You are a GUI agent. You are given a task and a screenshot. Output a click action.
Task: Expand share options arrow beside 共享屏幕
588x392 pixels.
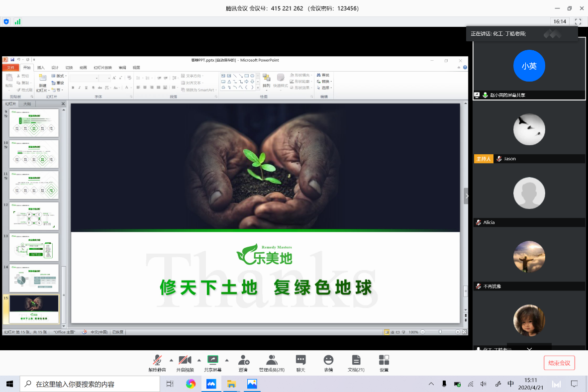tap(227, 360)
